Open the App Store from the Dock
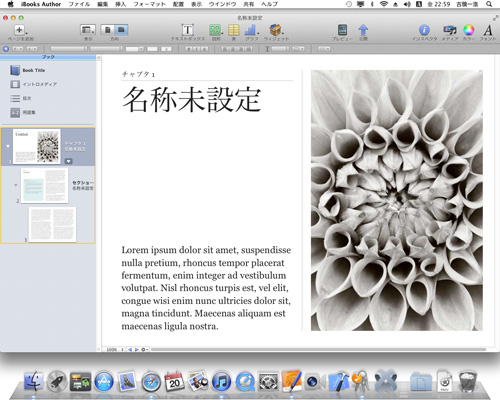The width and height of the screenshot is (500, 400). point(104,381)
